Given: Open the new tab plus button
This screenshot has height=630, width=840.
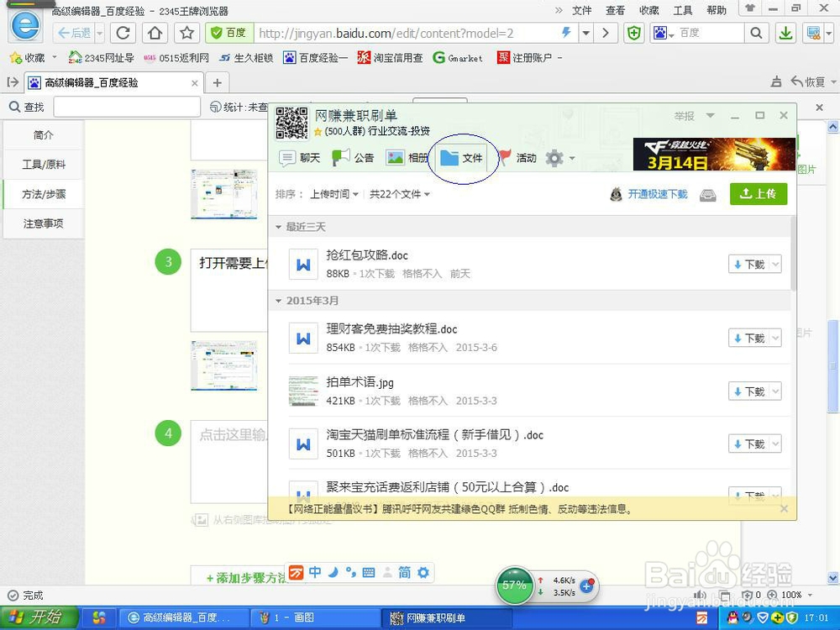Looking at the screenshot, I should (x=217, y=82).
